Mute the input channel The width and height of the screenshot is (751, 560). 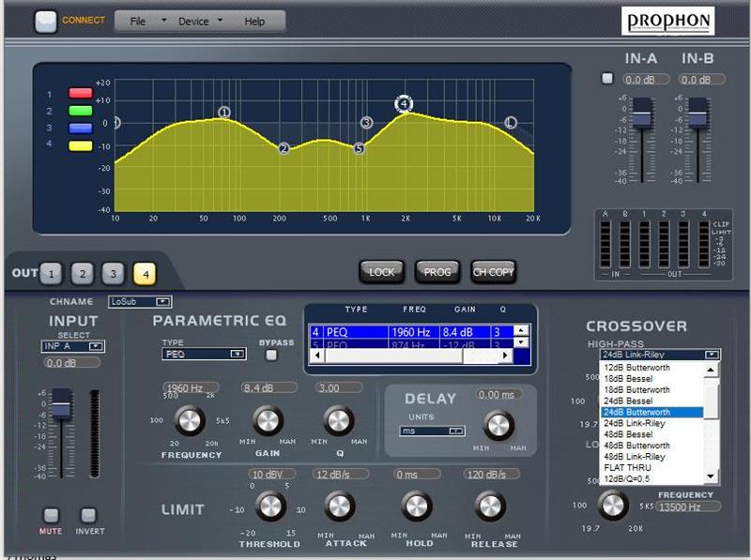pyautogui.click(x=52, y=515)
